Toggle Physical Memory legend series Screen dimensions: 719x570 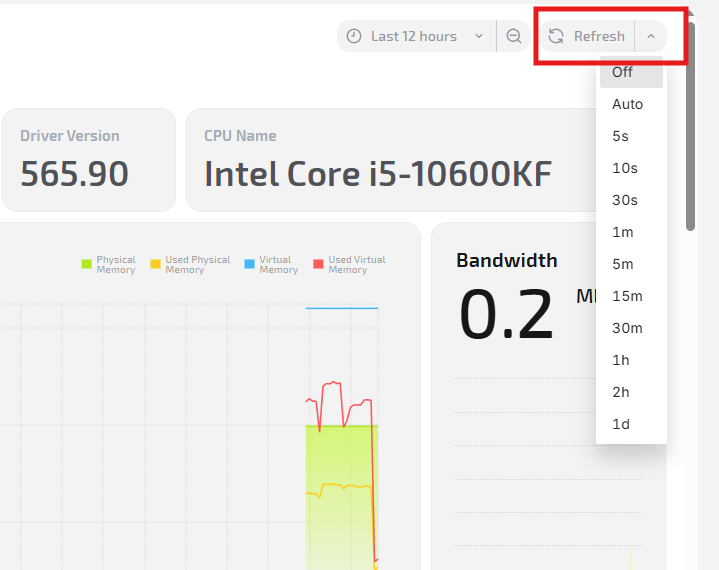pyautogui.click(x=108, y=264)
